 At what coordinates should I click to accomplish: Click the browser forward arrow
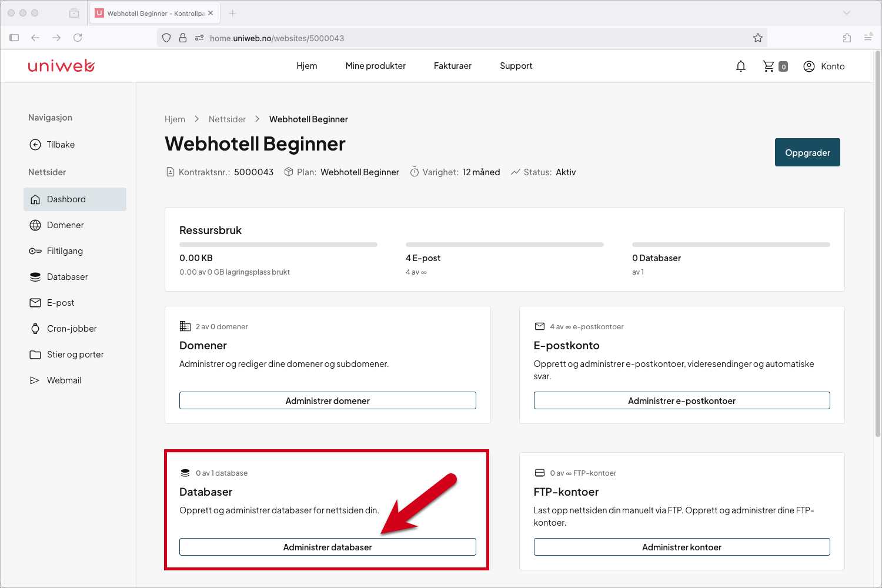(56, 38)
